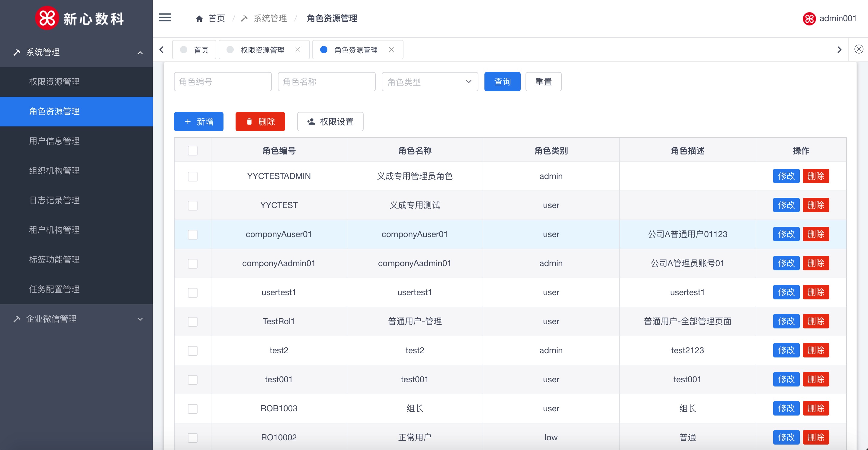The width and height of the screenshot is (868, 450).
Task: Click 权限设置 button
Action: point(330,122)
